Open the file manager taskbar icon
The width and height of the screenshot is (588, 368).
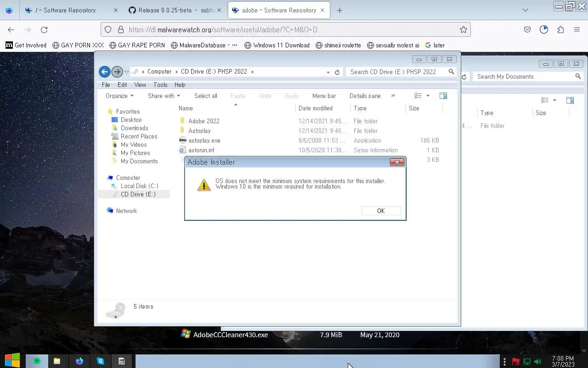pyautogui.click(x=57, y=361)
